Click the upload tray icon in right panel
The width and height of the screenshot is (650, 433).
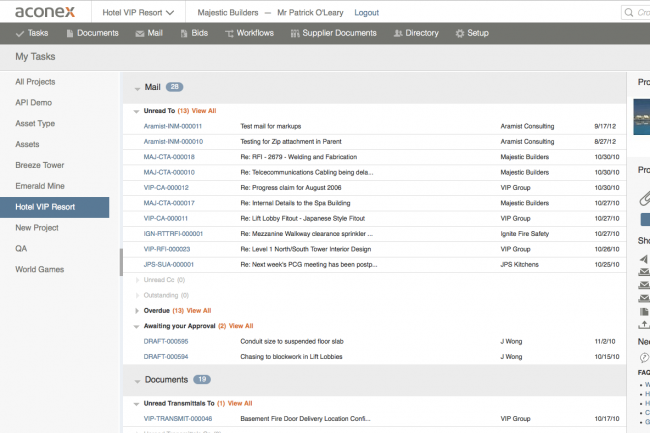(x=644, y=324)
